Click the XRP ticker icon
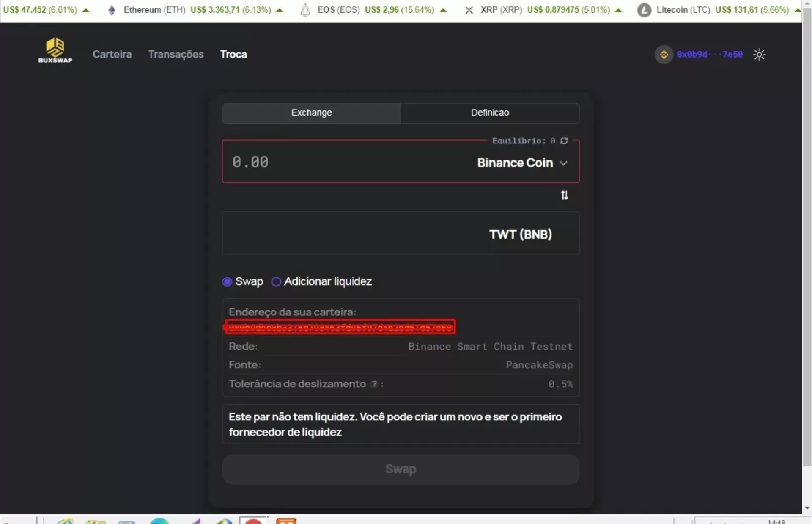 point(469,10)
